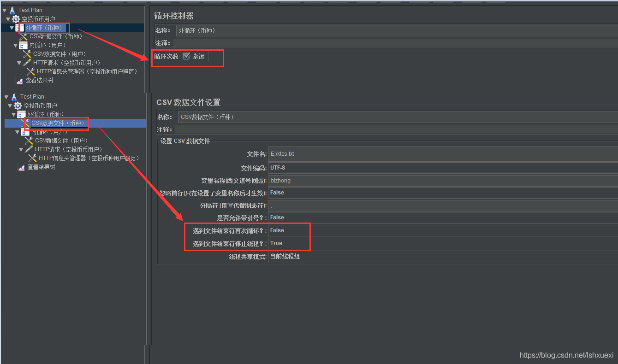Click the 内循环（用户） loop icon in the tree beside 循环控制器
The width and height of the screenshot is (618, 364).
(24, 45)
